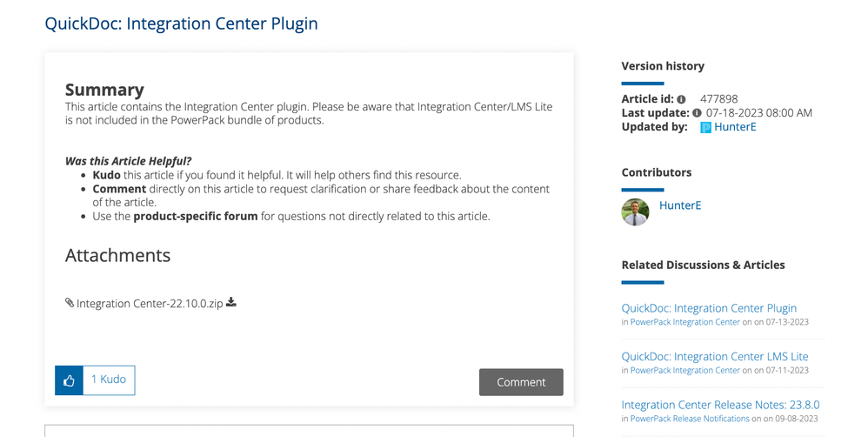Open the 1 Kudo count
The height and width of the screenshot is (437, 868).
[x=109, y=380]
